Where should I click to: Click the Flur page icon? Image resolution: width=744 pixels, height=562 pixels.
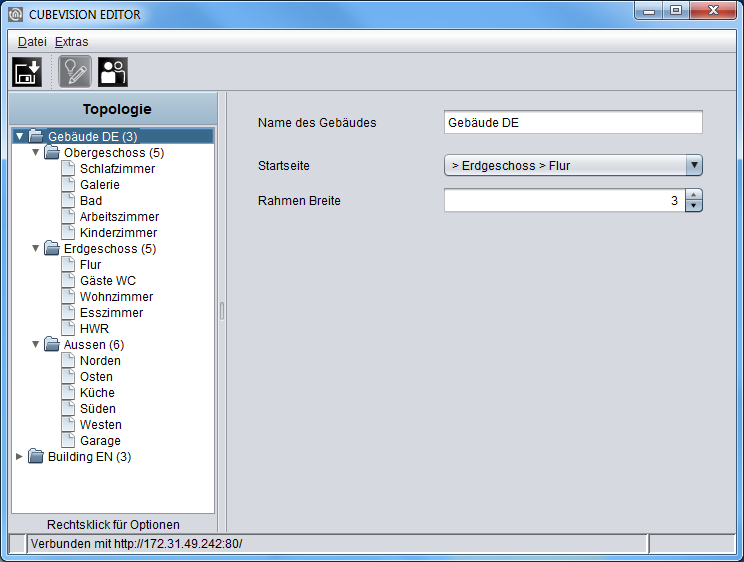click(68, 264)
